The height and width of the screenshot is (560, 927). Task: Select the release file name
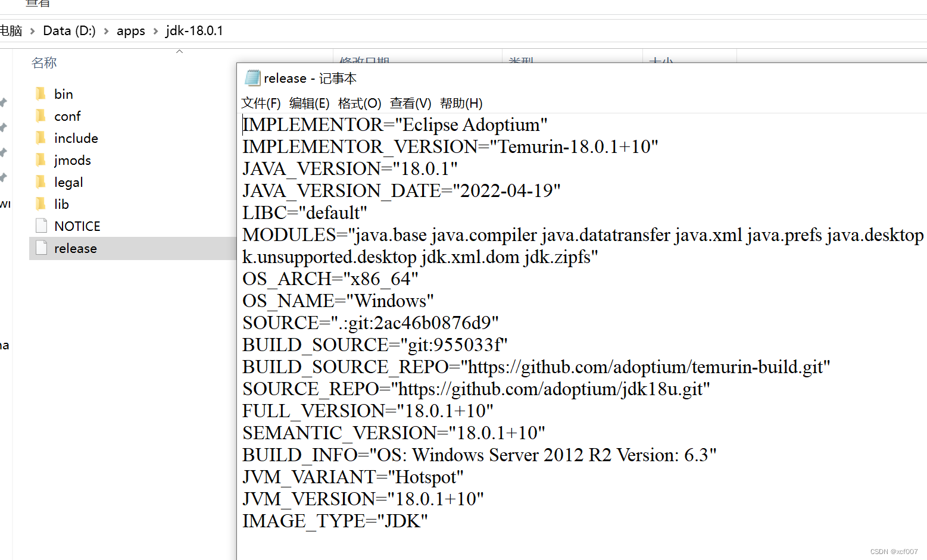tap(76, 248)
